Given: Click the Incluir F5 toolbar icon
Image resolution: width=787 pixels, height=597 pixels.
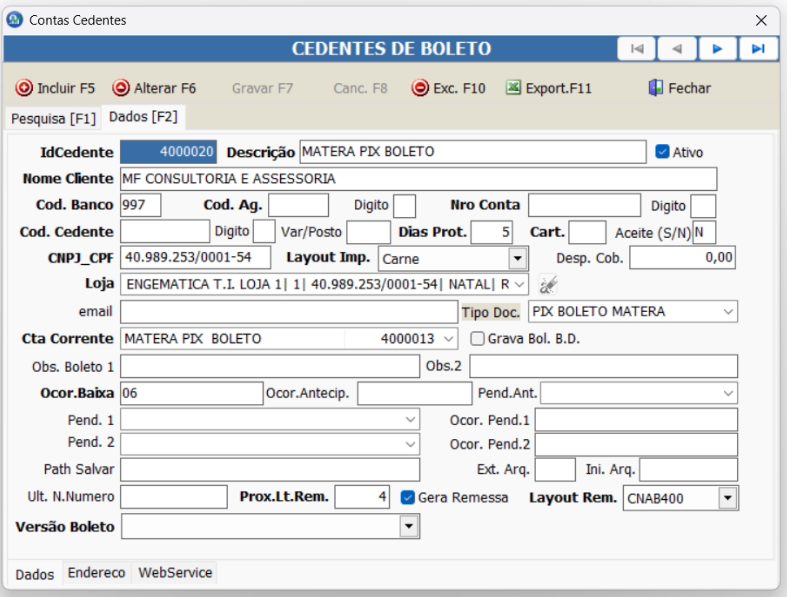Looking at the screenshot, I should (24, 88).
